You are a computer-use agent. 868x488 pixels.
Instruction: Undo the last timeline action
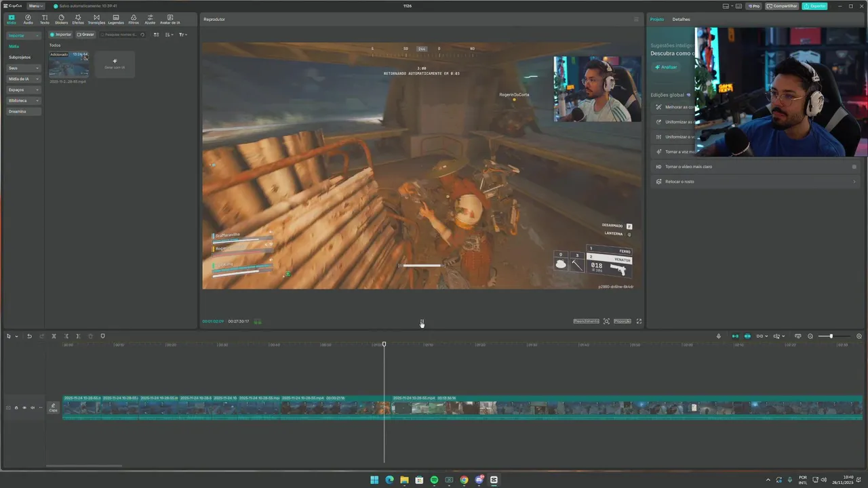[29, 336]
